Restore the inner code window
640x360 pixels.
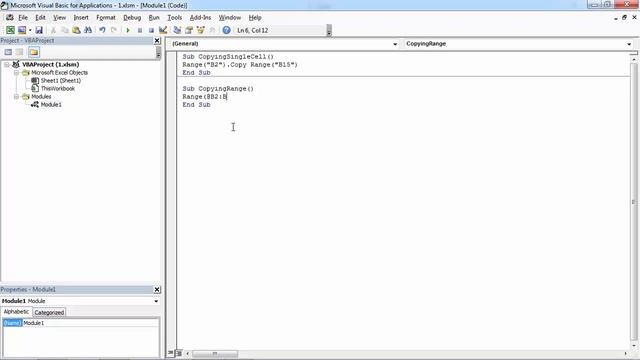pos(624,18)
